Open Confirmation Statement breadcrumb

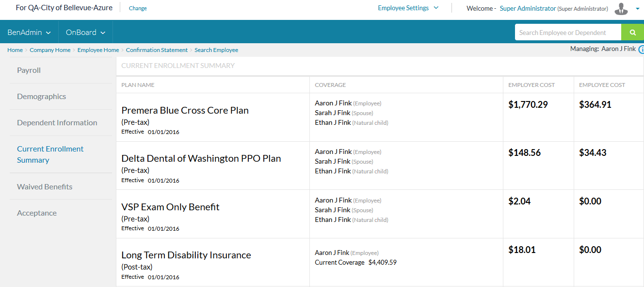pyautogui.click(x=157, y=50)
